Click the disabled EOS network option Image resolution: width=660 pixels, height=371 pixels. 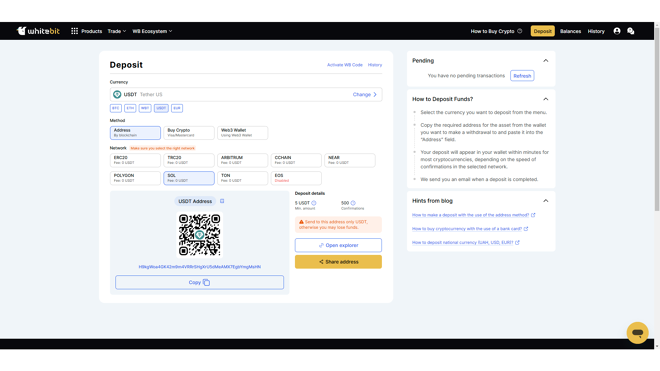pos(296,178)
